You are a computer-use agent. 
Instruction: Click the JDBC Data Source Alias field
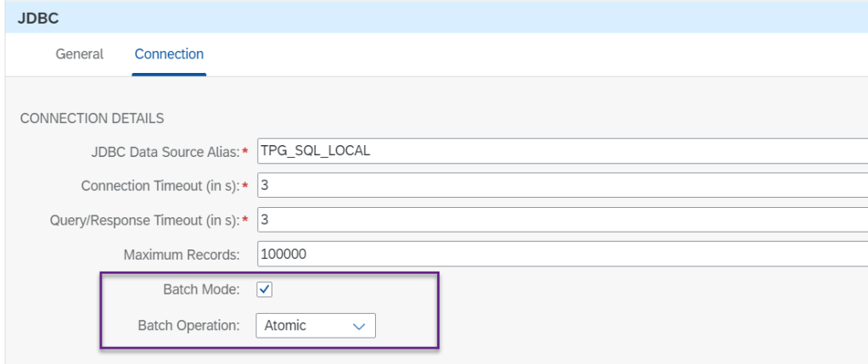560,151
